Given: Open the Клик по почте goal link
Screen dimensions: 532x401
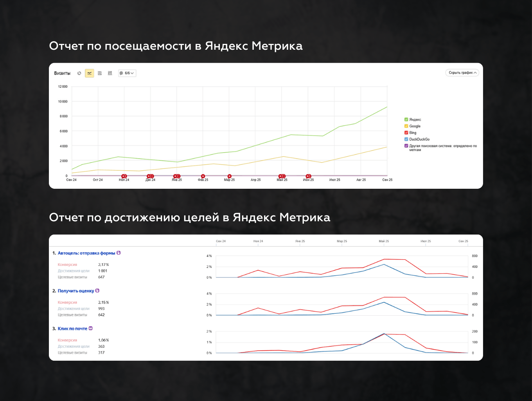Looking at the screenshot, I should pos(72,329).
